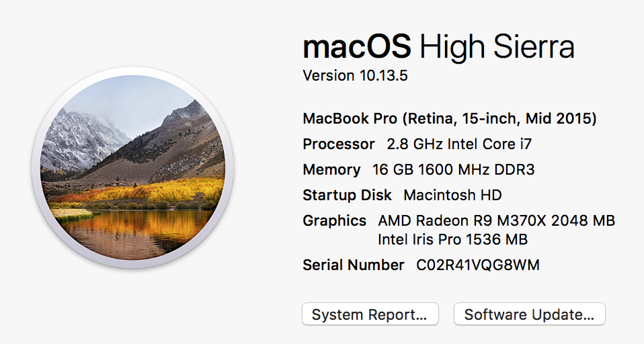Click the Software Update button
The image size is (644, 344).
tap(529, 314)
